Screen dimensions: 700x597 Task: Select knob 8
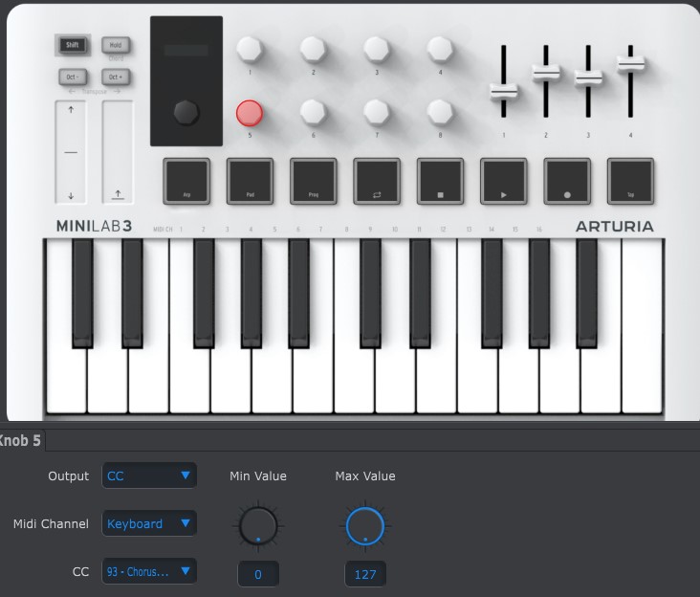[x=440, y=112]
